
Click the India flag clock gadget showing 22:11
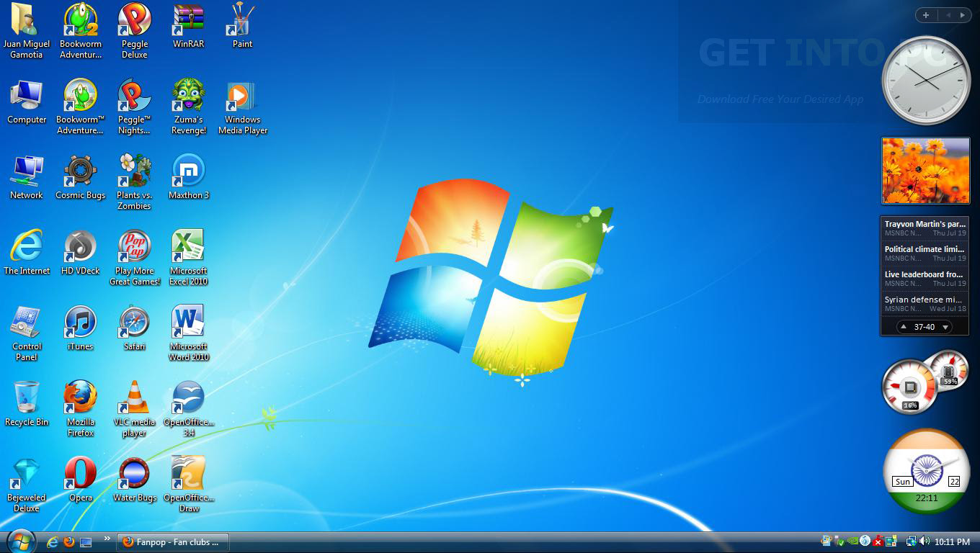click(926, 472)
